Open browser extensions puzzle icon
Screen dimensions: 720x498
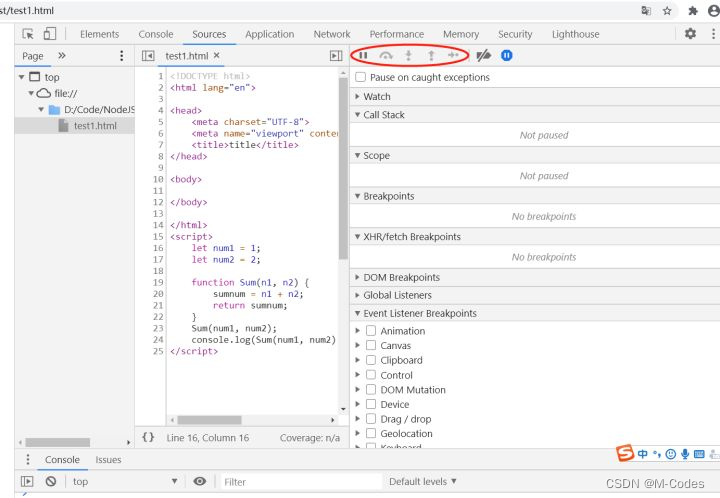click(x=692, y=11)
